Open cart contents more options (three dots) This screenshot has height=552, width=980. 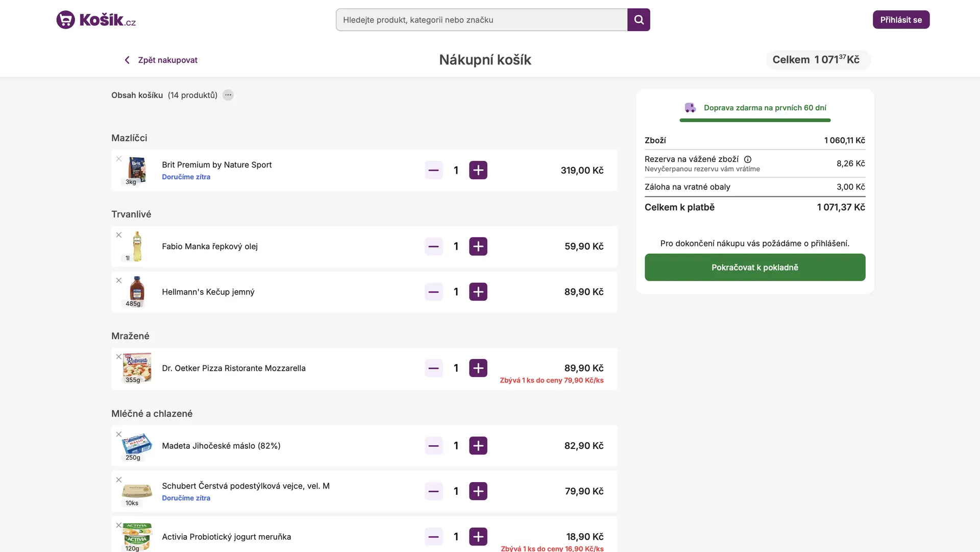[228, 95]
